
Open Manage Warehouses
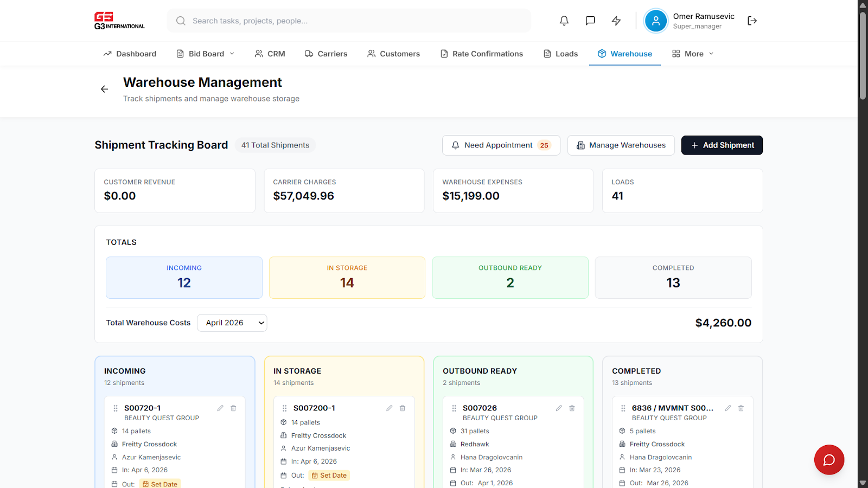pos(621,145)
